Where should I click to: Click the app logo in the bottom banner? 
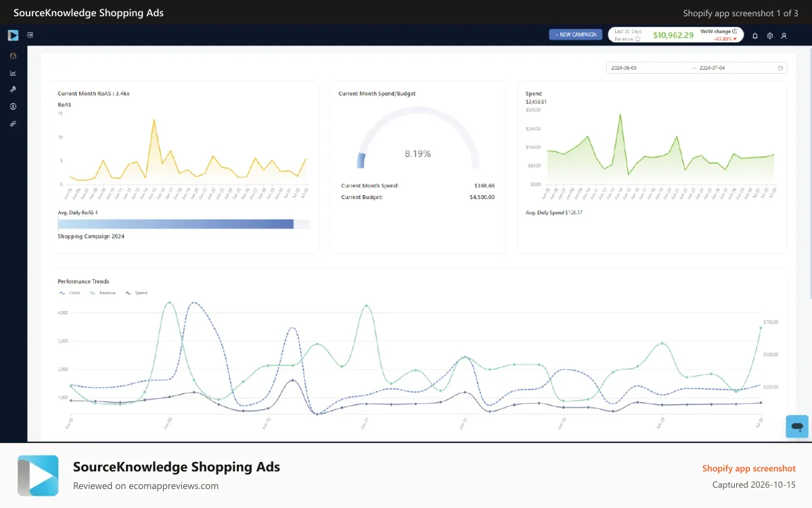pyautogui.click(x=39, y=475)
